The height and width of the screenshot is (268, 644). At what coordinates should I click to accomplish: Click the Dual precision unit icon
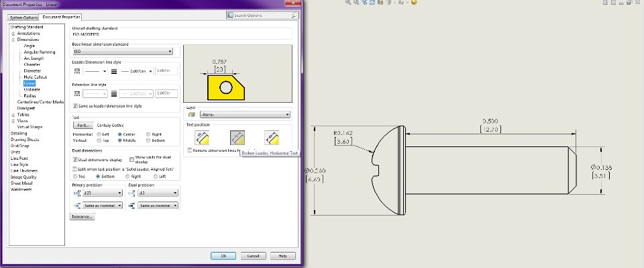point(132,193)
